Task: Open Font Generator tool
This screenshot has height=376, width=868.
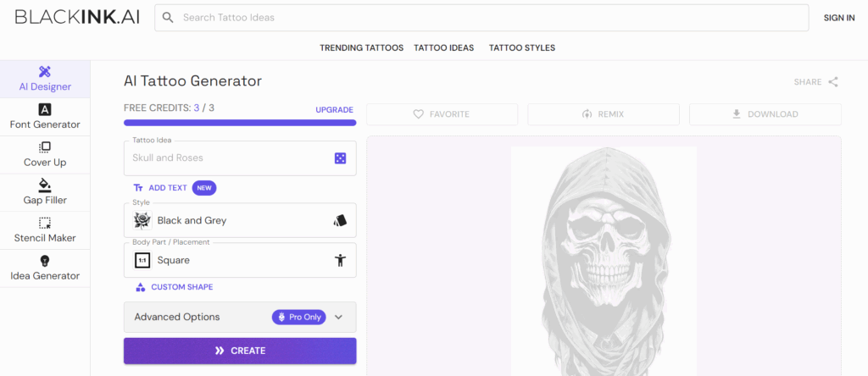Action: (45, 117)
